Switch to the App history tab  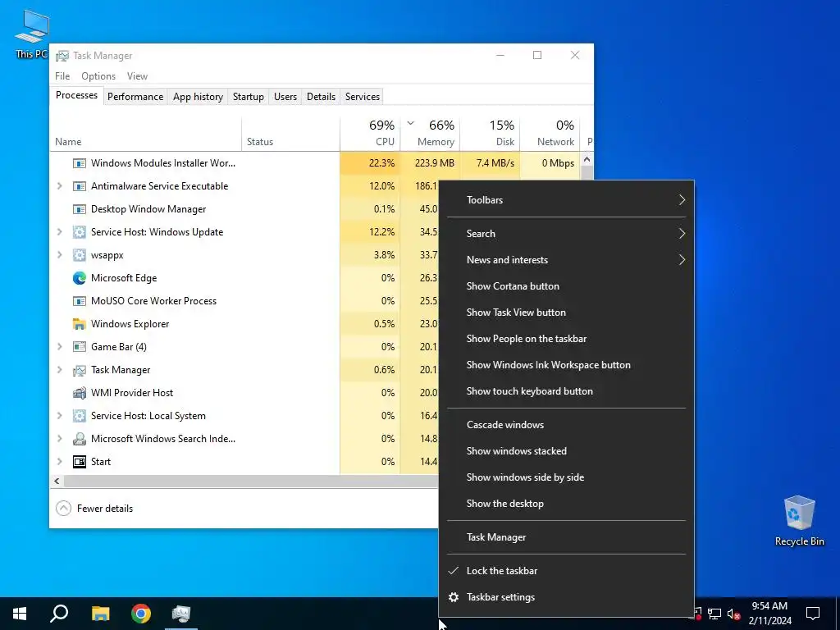[198, 97]
